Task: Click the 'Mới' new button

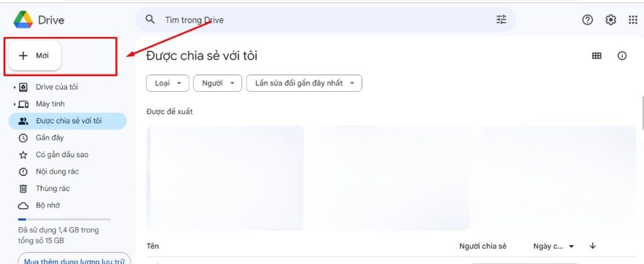Action: (35, 55)
